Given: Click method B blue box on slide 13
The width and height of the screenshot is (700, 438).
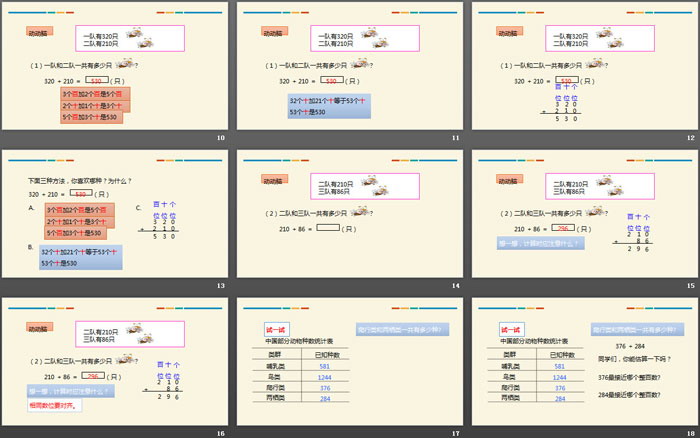Looking at the screenshot, I should coord(81,257).
